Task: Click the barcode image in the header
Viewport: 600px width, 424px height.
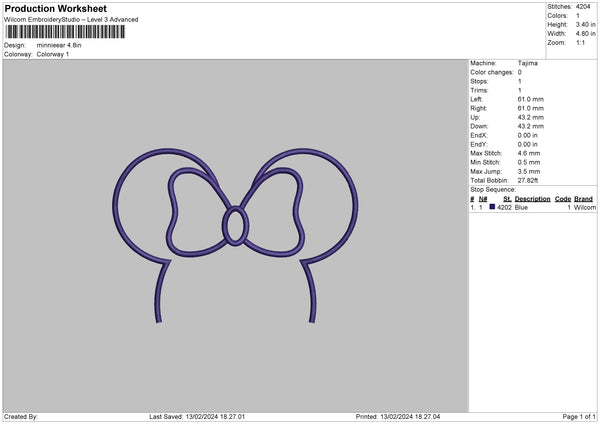Action: pos(65,32)
